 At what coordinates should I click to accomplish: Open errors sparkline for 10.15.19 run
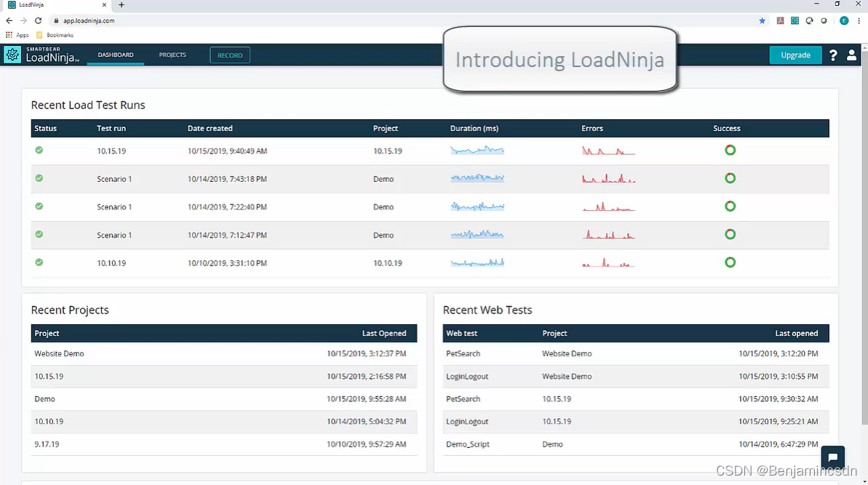pyautogui.click(x=608, y=151)
